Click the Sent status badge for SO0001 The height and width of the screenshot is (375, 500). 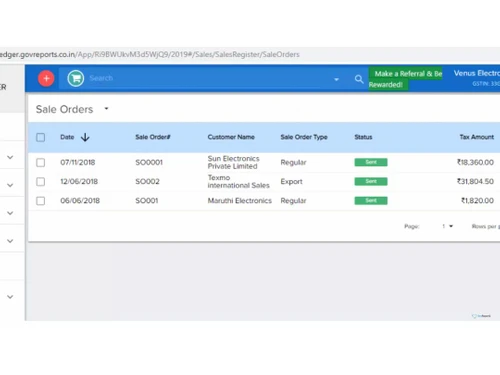pyautogui.click(x=371, y=162)
